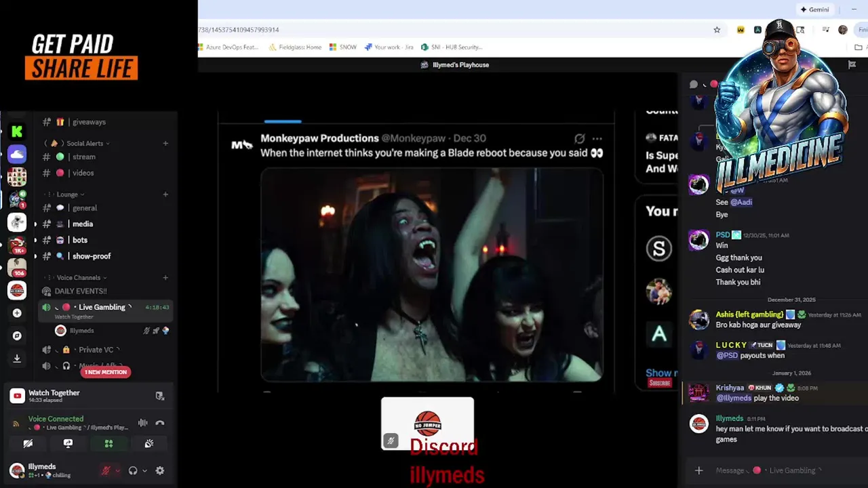This screenshot has width=868, height=488.
Task: Open the DAILY EVENTS!! stage channel
Action: (81, 291)
